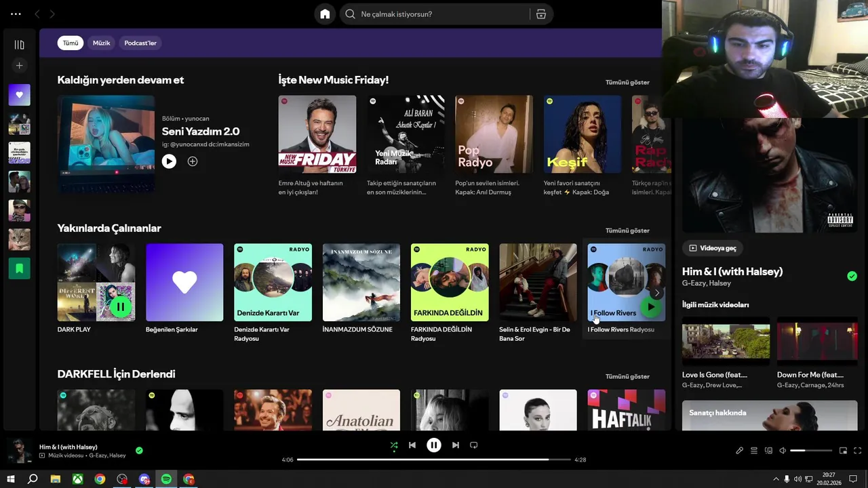The height and width of the screenshot is (488, 868).
Task: Click 'Tümünü göster' for Yakınlarda Çalınanlar
Action: point(627,230)
